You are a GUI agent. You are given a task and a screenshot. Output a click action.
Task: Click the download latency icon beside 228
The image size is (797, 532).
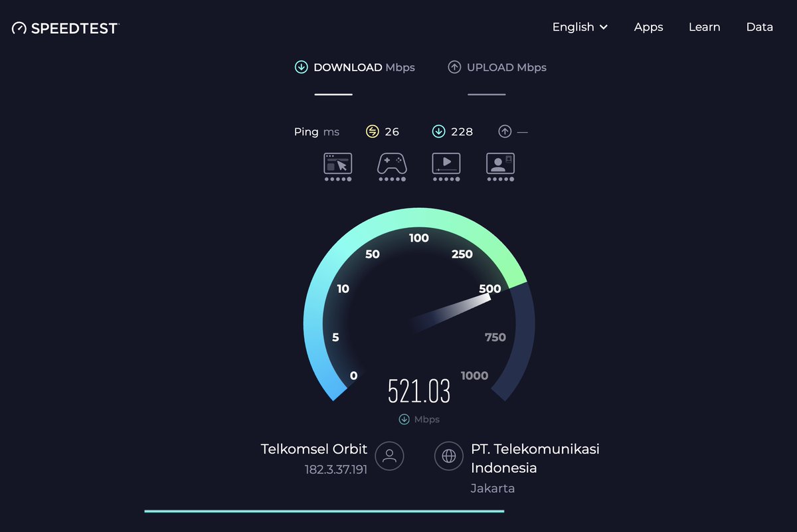(x=438, y=132)
